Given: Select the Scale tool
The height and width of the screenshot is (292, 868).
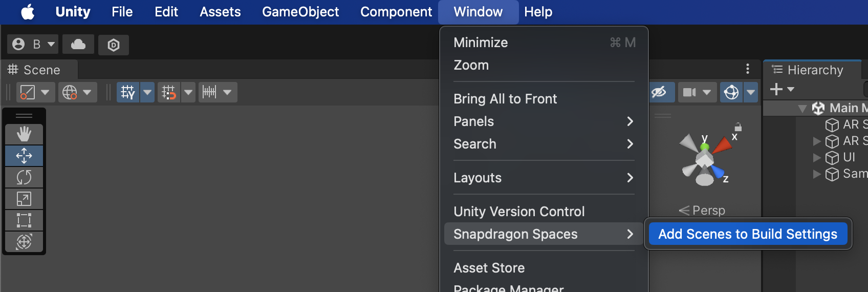Looking at the screenshot, I should (x=24, y=199).
